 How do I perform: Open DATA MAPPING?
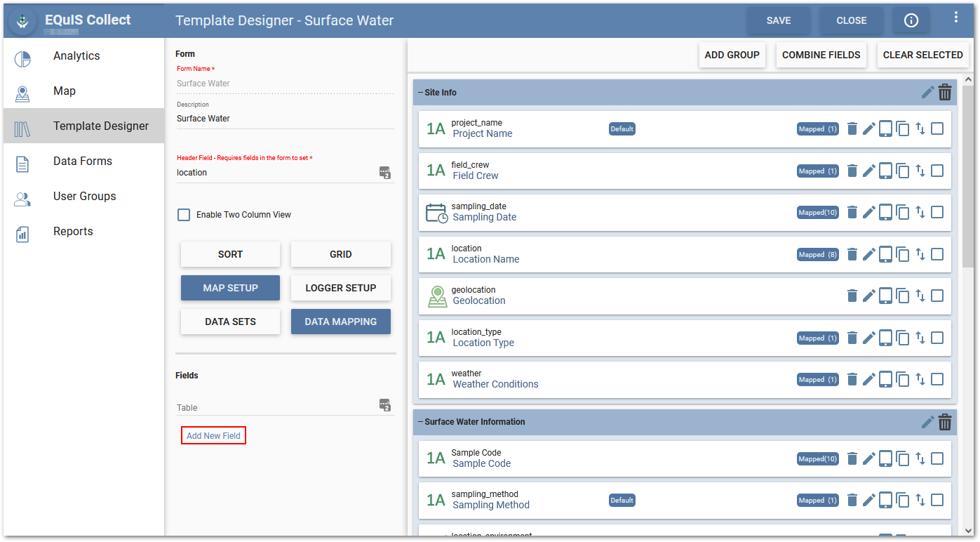click(341, 322)
